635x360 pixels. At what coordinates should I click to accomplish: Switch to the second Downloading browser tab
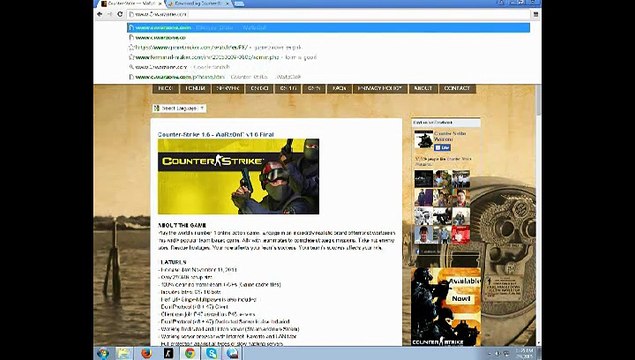tap(198, 4)
